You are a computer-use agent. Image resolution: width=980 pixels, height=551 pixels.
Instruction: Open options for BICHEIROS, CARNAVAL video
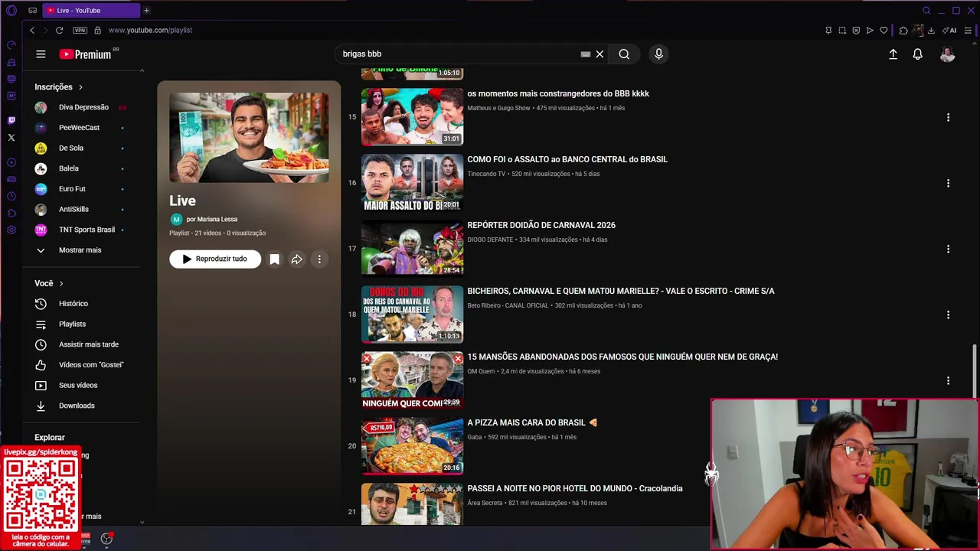948,315
